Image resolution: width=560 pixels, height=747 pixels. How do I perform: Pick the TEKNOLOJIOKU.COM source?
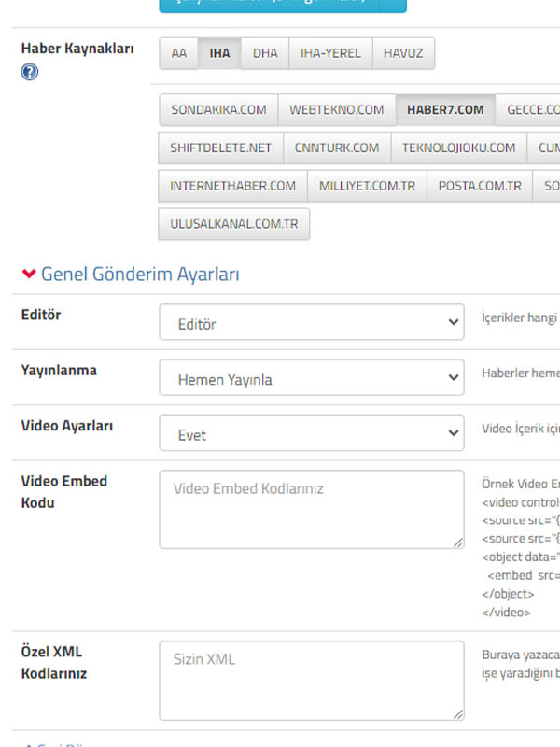[458, 148]
